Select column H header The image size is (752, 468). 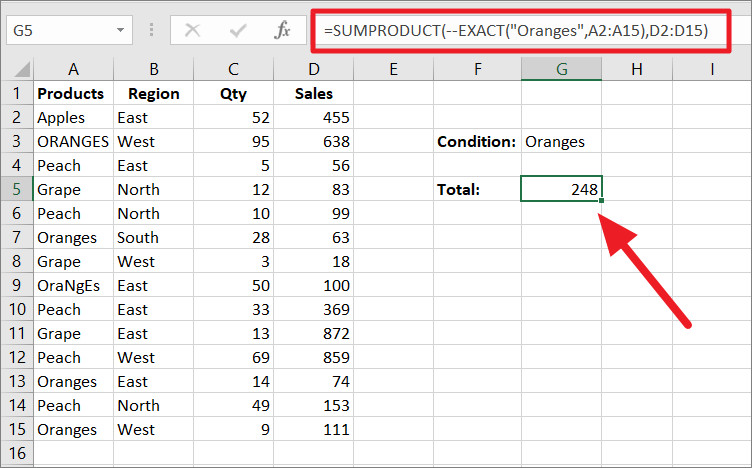tap(637, 70)
